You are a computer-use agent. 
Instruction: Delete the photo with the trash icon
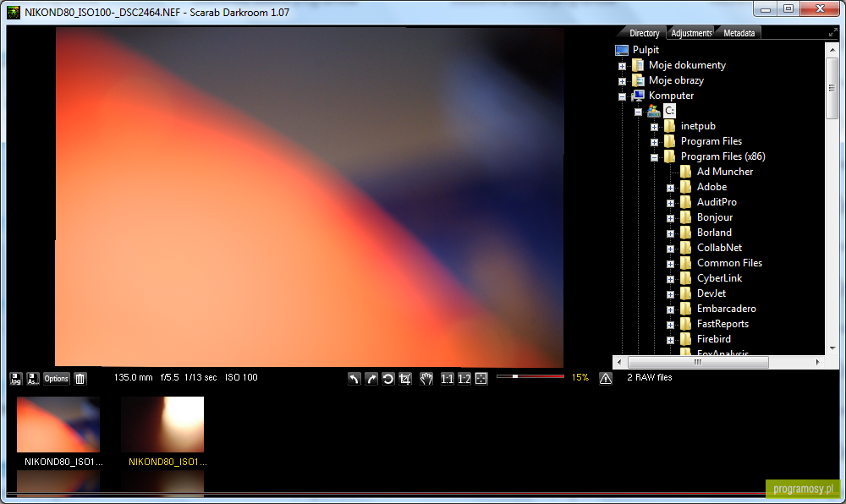coord(80,378)
